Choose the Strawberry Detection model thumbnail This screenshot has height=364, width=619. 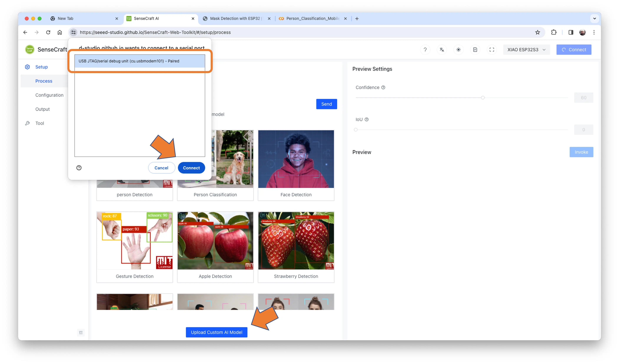click(x=296, y=241)
